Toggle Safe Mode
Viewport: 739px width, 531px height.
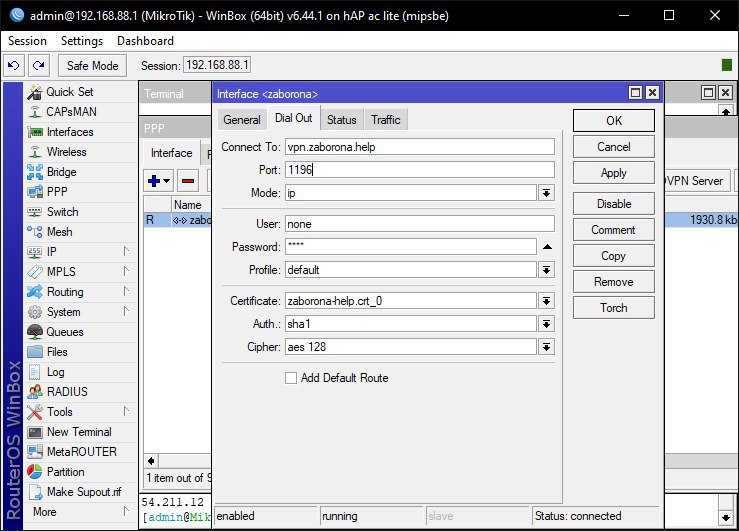[x=92, y=65]
